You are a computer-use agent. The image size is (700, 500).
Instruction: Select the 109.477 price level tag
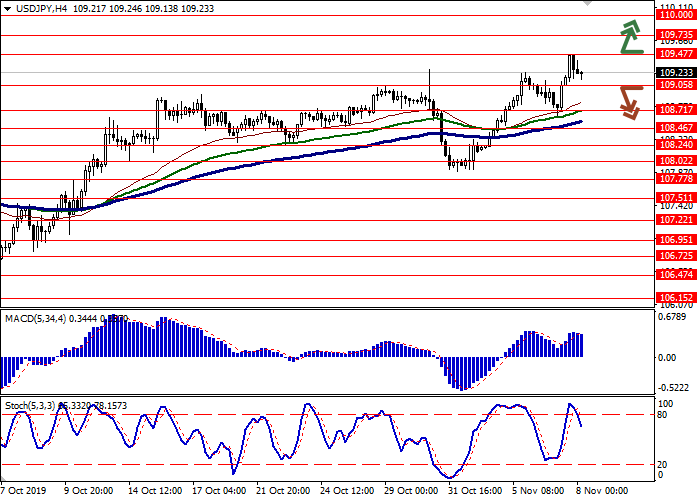677,53
